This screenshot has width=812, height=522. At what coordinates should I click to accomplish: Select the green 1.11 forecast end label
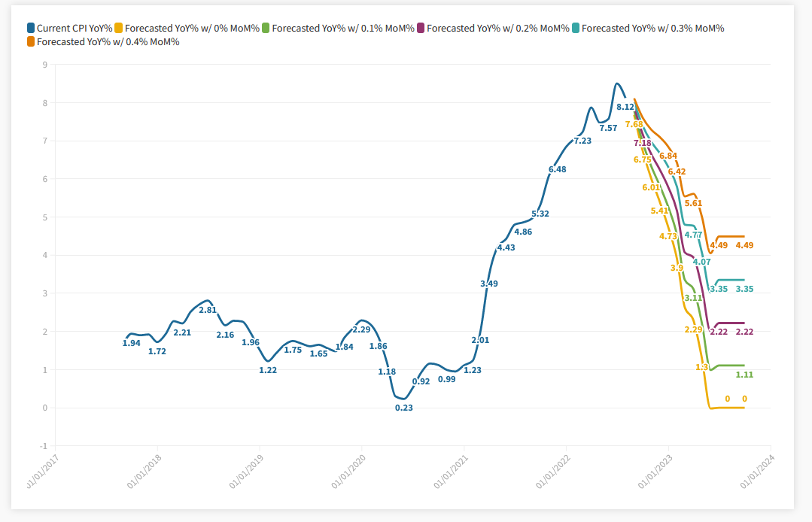(x=745, y=375)
